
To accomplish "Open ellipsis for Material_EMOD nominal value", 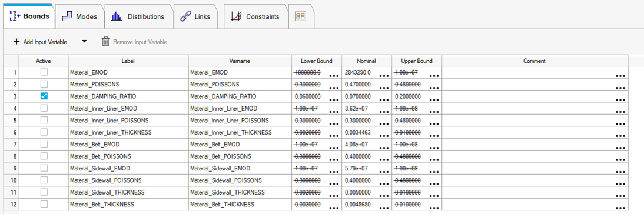I will point(384,76).
